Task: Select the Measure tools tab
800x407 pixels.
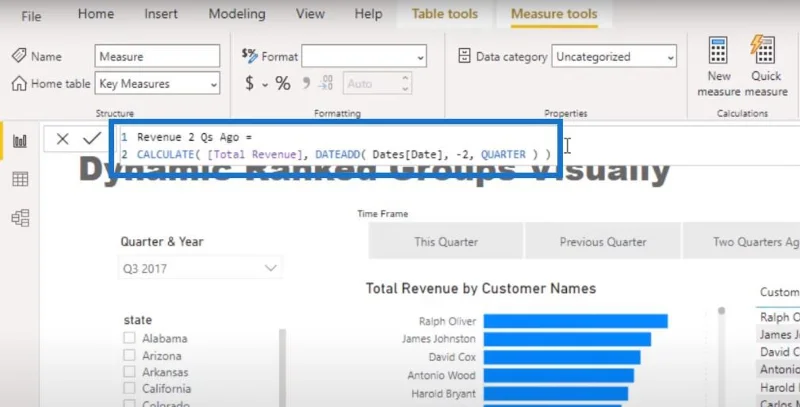Action: coord(554,14)
